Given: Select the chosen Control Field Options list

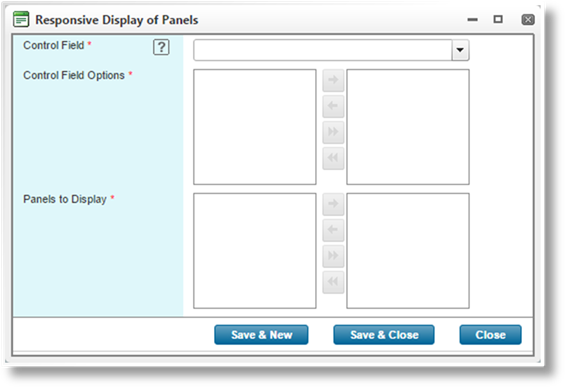Looking at the screenshot, I should [x=408, y=127].
